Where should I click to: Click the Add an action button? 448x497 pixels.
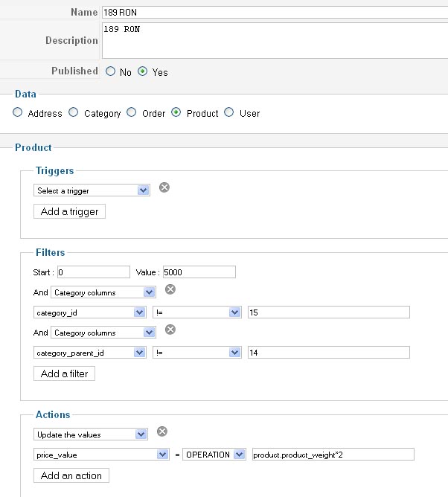71,475
